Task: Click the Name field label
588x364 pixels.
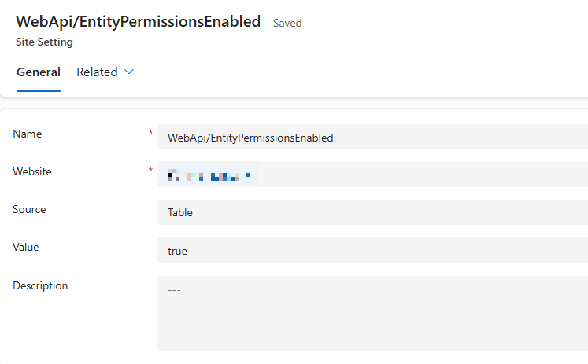Action: [28, 134]
